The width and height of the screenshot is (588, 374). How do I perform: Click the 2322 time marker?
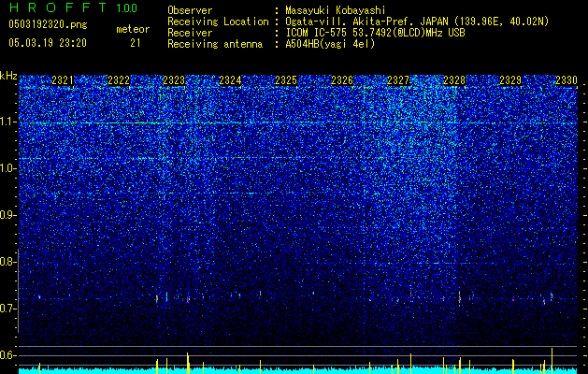(x=119, y=80)
